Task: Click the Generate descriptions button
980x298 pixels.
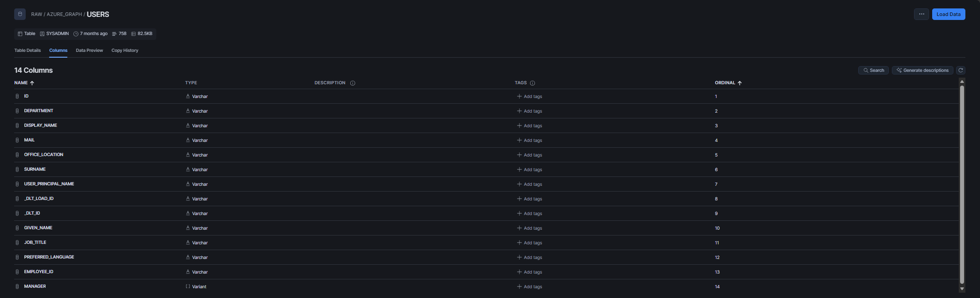Action: point(922,70)
